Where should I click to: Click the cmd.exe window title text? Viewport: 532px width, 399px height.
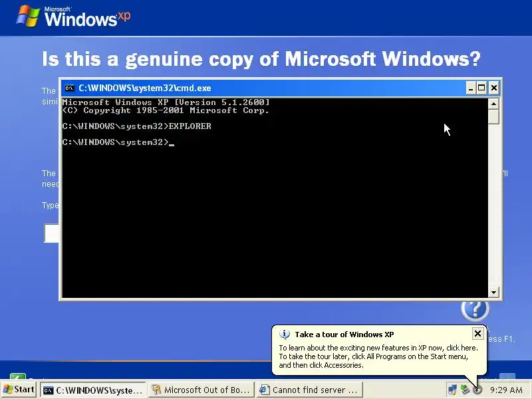[145, 88]
